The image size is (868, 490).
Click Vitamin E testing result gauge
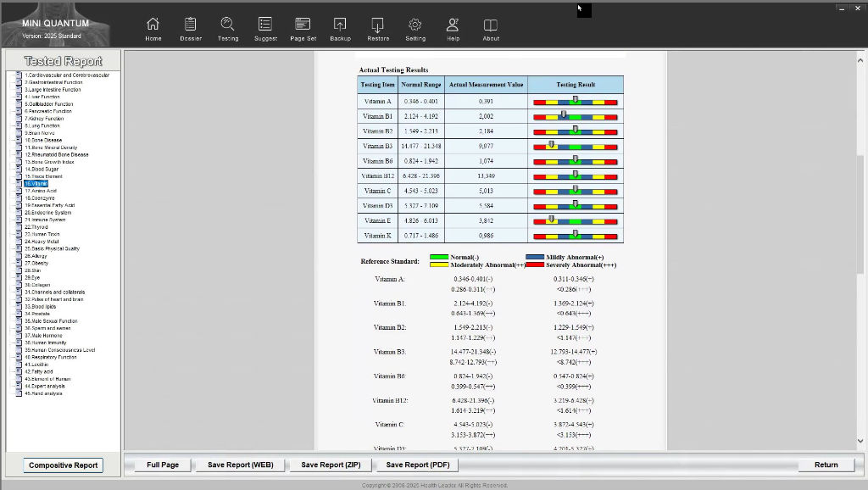(576, 220)
